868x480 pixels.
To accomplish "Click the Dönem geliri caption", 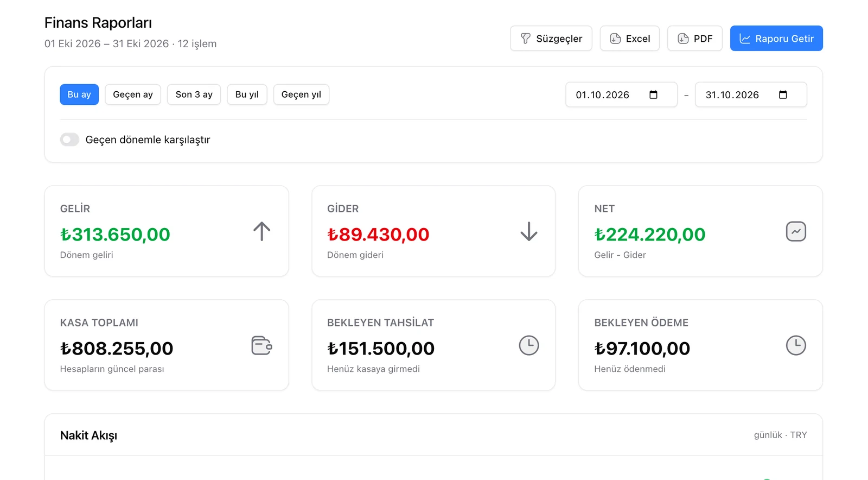I will (x=86, y=255).
